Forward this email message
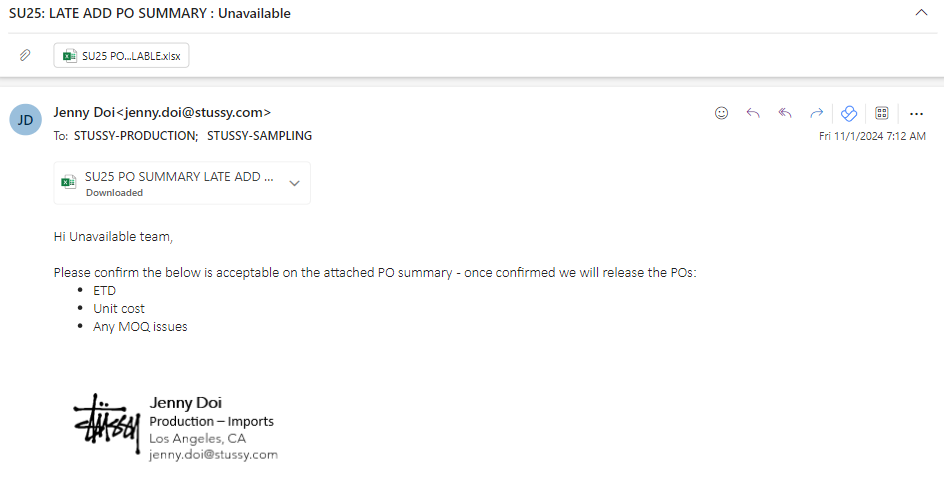The width and height of the screenshot is (944, 480). click(816, 113)
